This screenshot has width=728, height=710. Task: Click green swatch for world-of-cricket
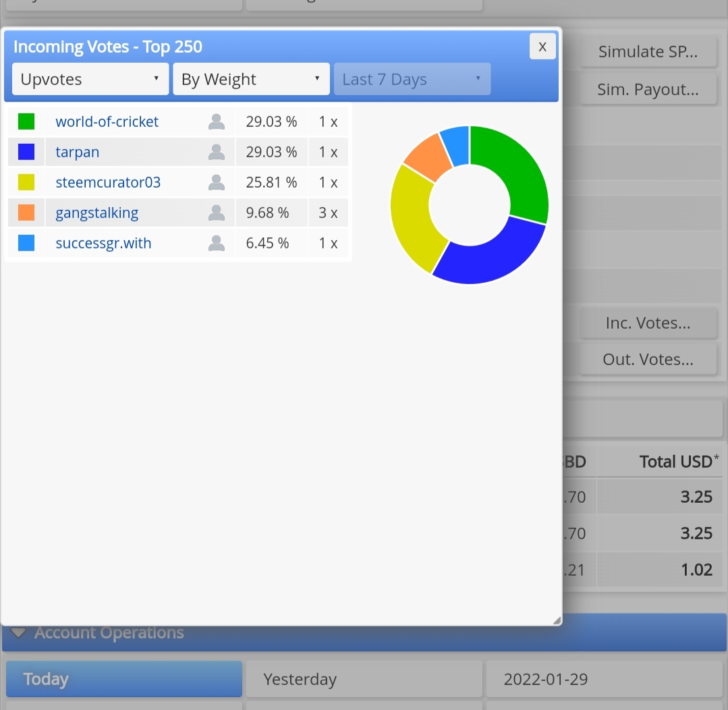(26, 121)
